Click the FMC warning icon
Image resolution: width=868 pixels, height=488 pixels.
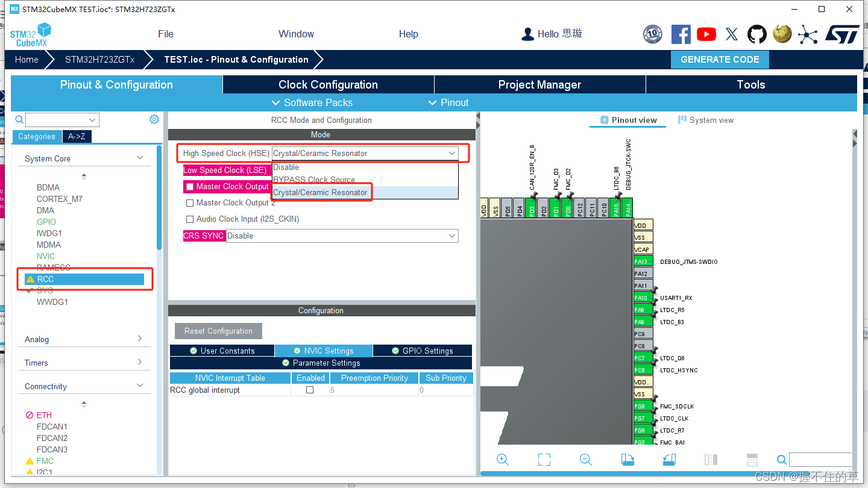pos(30,461)
